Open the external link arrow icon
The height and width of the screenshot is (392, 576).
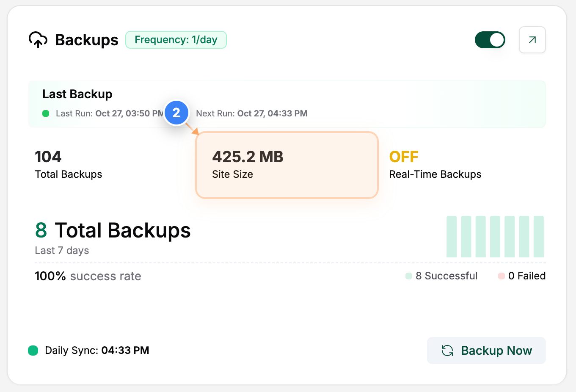coord(532,39)
